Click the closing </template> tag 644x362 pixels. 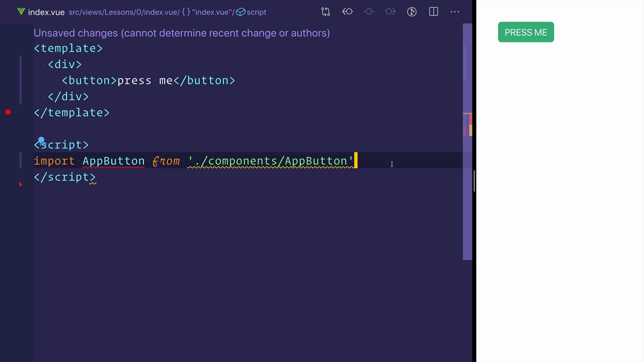pyautogui.click(x=72, y=113)
